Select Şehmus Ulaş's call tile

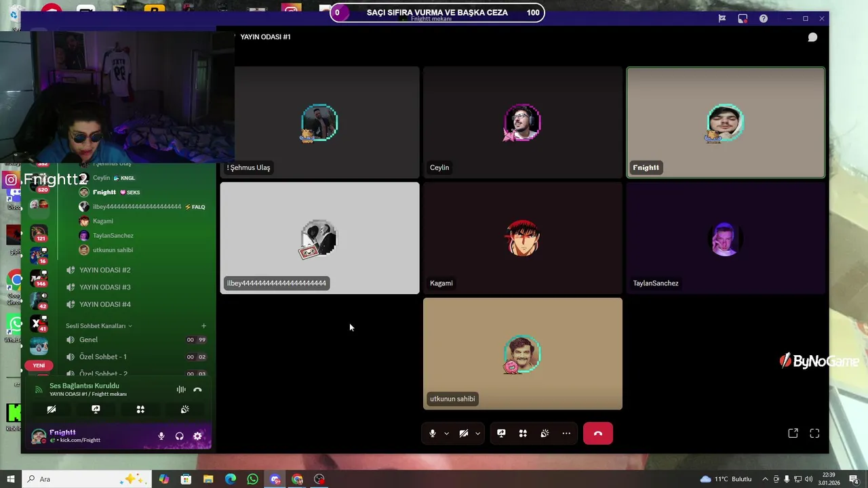319,123
